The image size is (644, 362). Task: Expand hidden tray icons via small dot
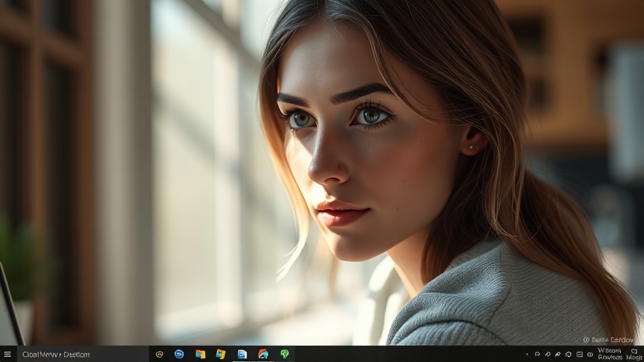pyautogui.click(x=527, y=354)
